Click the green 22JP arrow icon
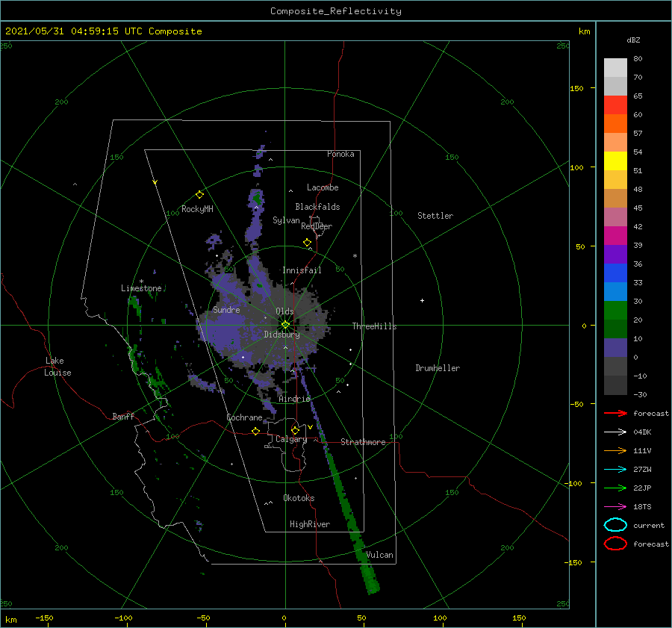The height and width of the screenshot is (628, 672). click(615, 488)
